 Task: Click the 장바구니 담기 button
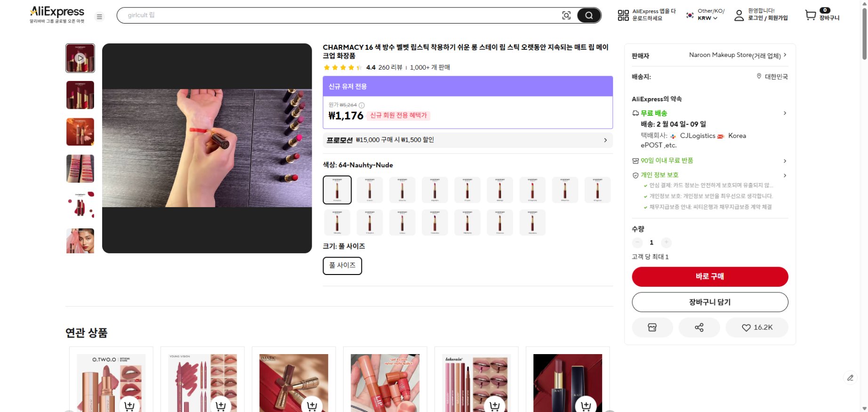(x=710, y=302)
